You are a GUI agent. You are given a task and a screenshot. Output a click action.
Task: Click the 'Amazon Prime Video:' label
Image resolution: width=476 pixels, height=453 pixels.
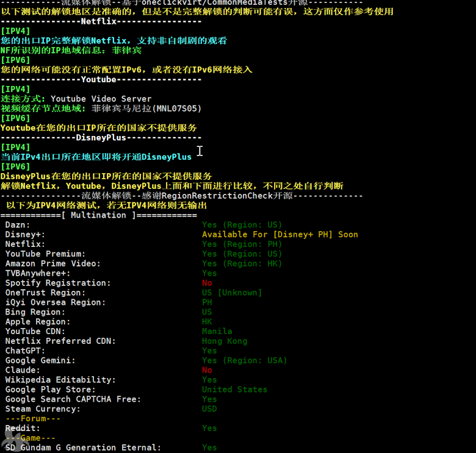[x=53, y=264]
